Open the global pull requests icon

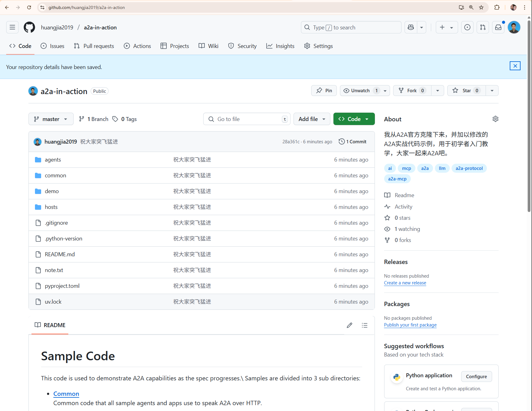point(483,27)
